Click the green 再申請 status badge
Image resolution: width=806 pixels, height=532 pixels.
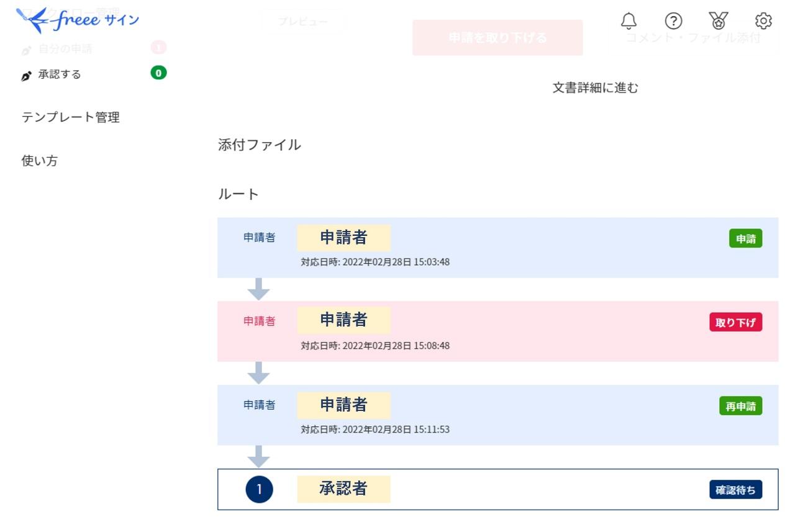click(741, 406)
